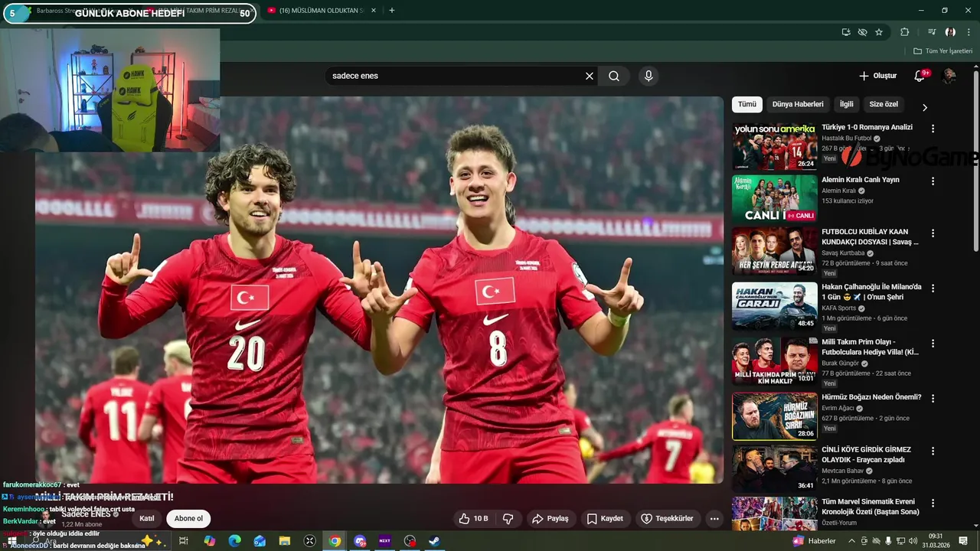The image size is (980, 551).
Task: Open options for Hürmüz Boğazı video
Action: tap(933, 399)
